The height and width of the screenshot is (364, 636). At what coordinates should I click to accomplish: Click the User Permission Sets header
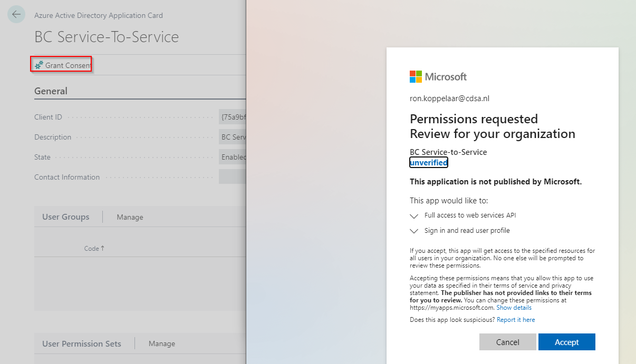coord(82,343)
